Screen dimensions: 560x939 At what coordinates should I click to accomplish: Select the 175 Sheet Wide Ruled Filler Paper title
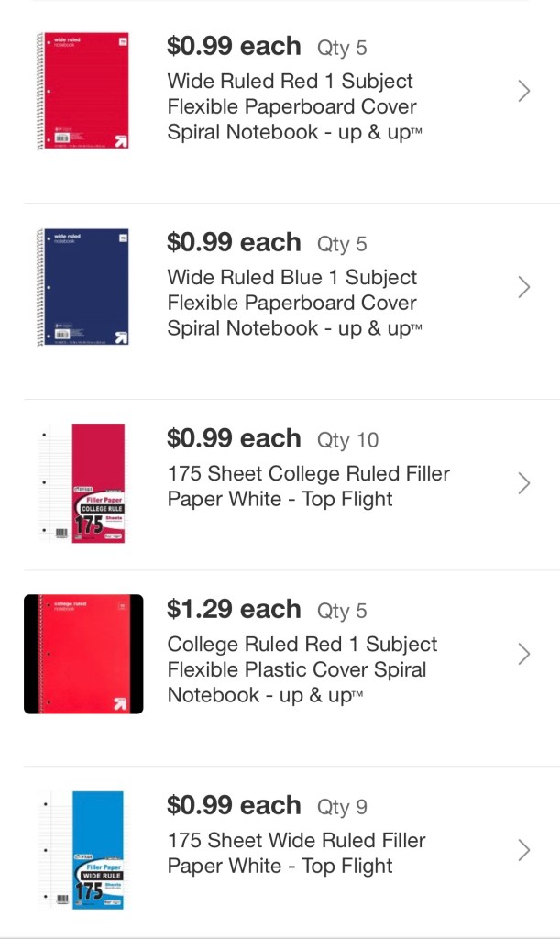click(x=296, y=853)
